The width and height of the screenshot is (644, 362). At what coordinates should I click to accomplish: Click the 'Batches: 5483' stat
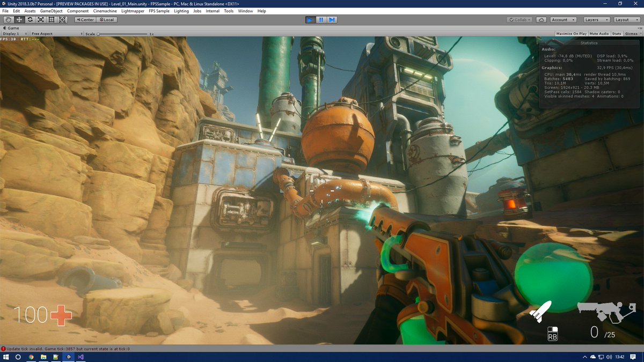559,79
